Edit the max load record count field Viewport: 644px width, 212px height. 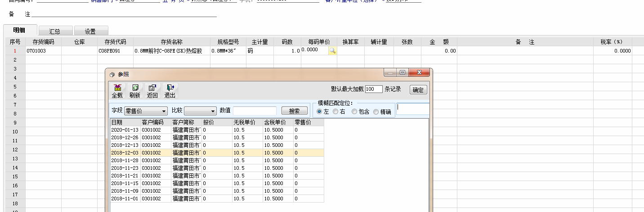click(374, 89)
